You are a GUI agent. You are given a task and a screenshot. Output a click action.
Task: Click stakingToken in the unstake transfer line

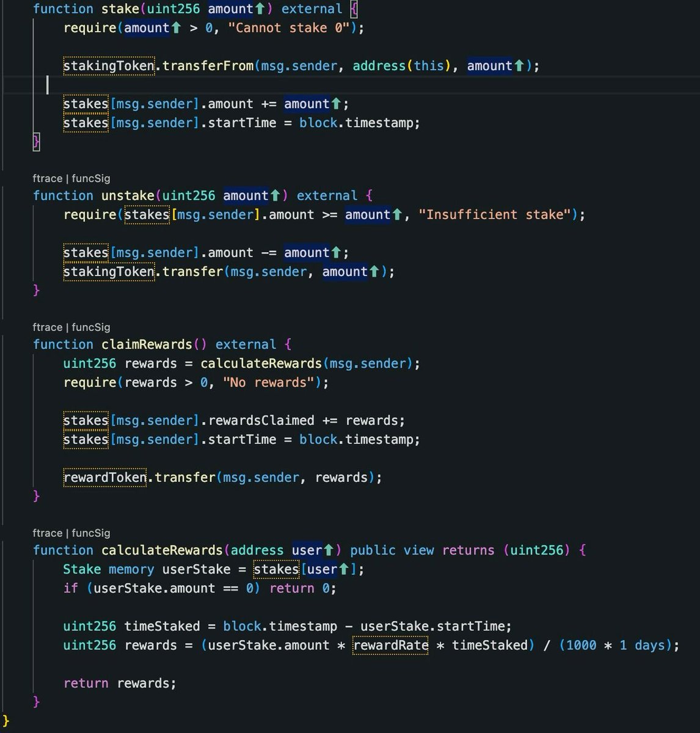click(x=109, y=272)
